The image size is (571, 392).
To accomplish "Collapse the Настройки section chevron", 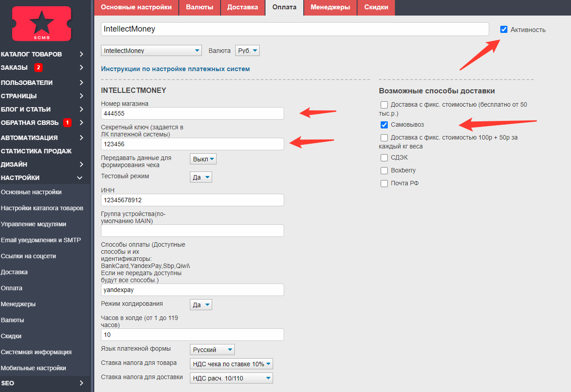I will point(80,178).
